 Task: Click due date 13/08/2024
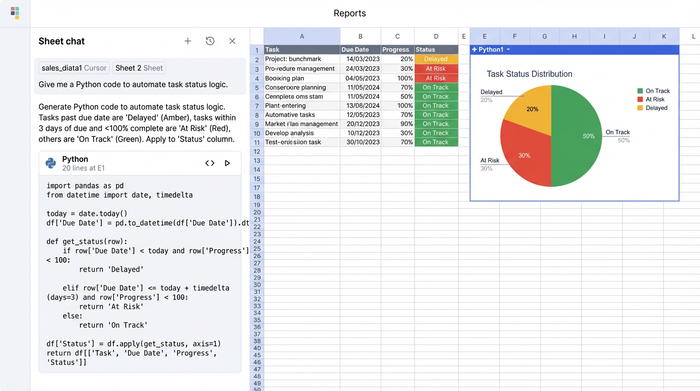click(360, 106)
